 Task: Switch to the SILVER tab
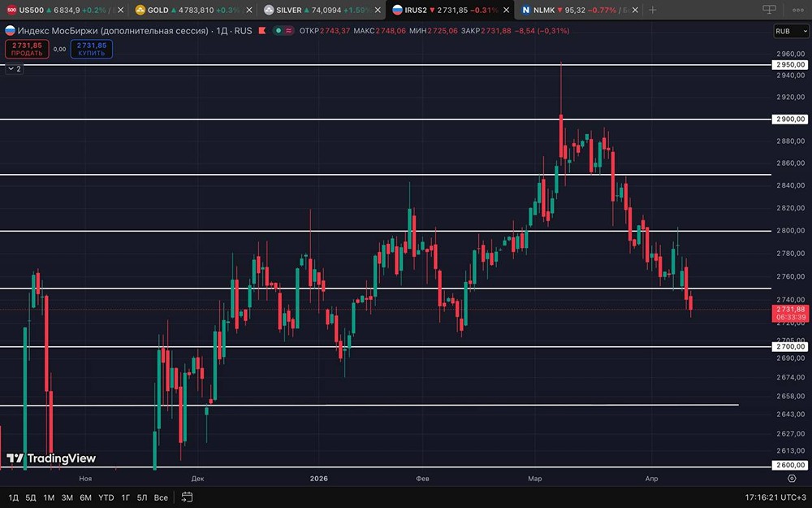[320, 10]
